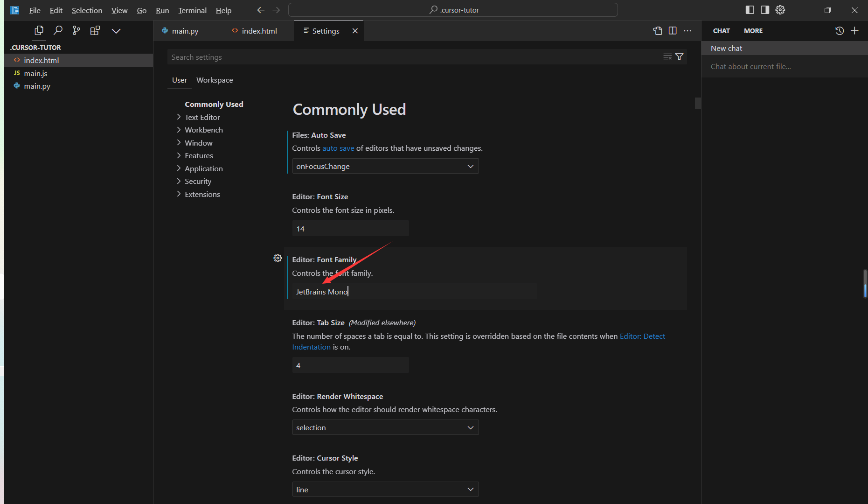Go forward with the right arrow
Screen dimensions: 868x504
(x=276, y=10)
